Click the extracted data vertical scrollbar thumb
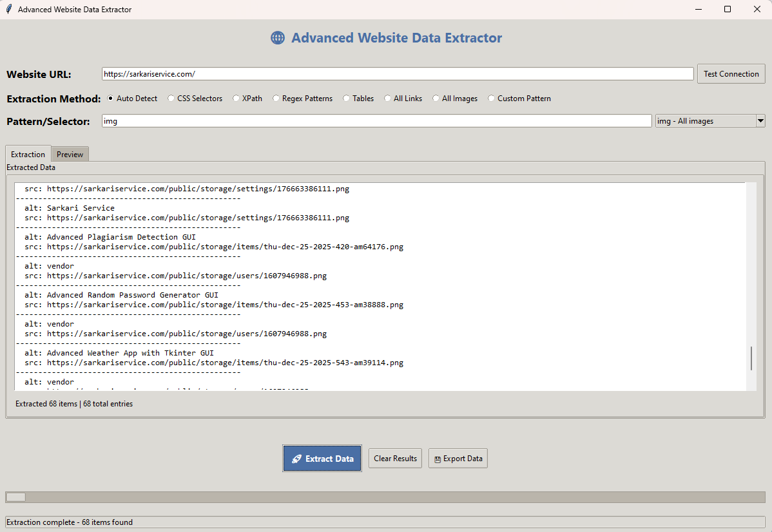The width and height of the screenshot is (772, 532). [751, 358]
